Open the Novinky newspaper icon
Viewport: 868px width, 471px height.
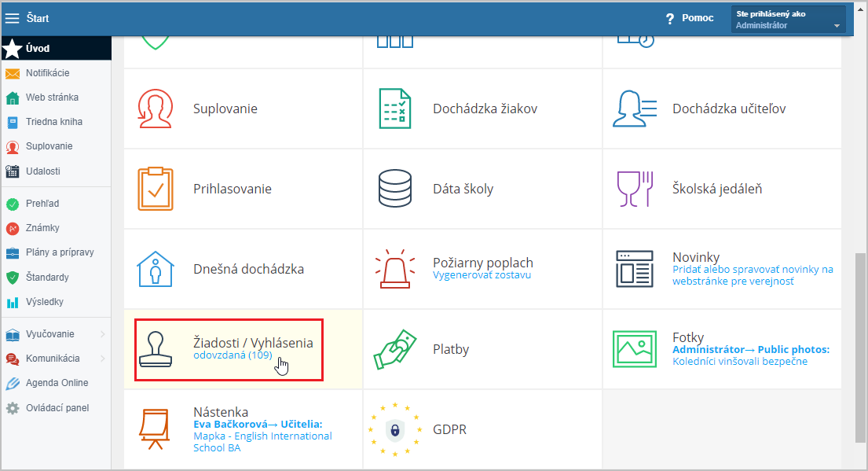[635, 269]
